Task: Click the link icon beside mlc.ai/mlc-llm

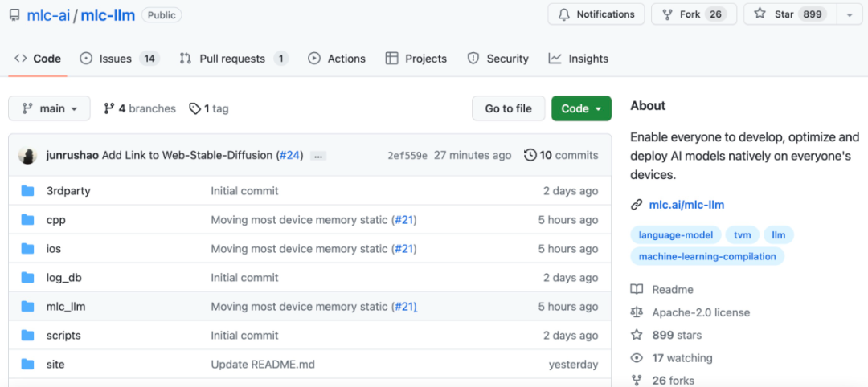Action: point(637,205)
